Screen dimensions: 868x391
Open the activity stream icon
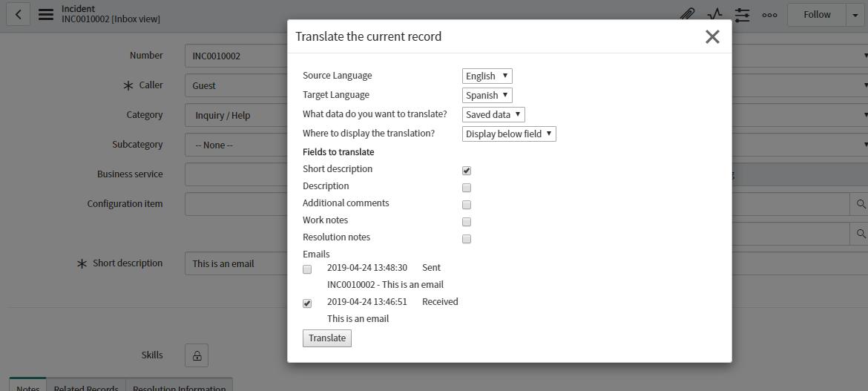click(714, 15)
